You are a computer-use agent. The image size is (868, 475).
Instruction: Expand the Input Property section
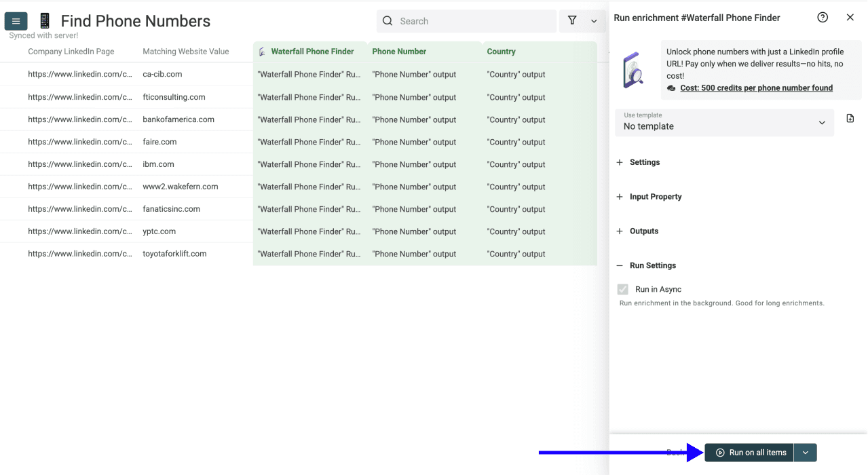click(x=619, y=197)
